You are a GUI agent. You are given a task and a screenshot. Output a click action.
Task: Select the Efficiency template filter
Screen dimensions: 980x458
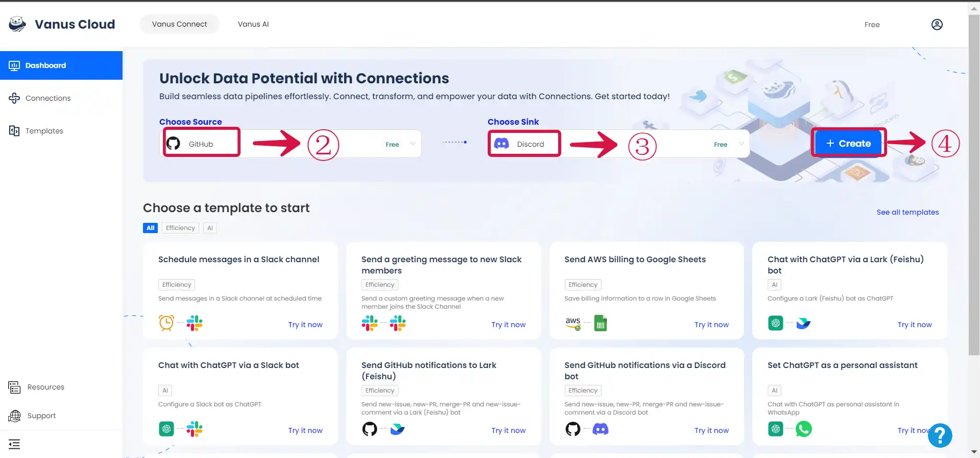click(180, 228)
